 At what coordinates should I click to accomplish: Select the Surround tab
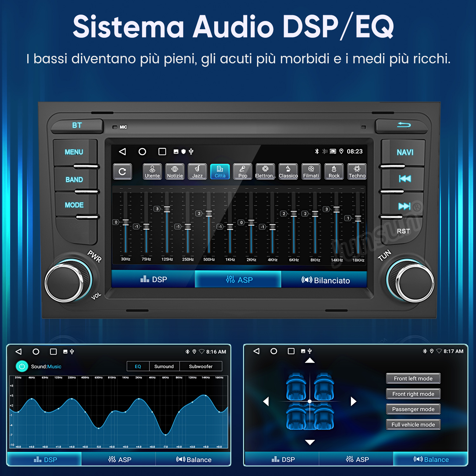click(x=164, y=367)
